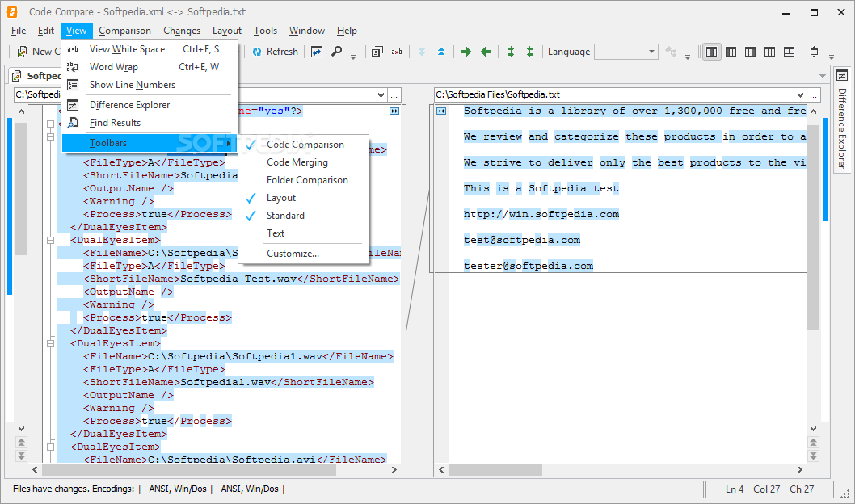
Task: Select the third pane layout icon
Action: [750, 52]
